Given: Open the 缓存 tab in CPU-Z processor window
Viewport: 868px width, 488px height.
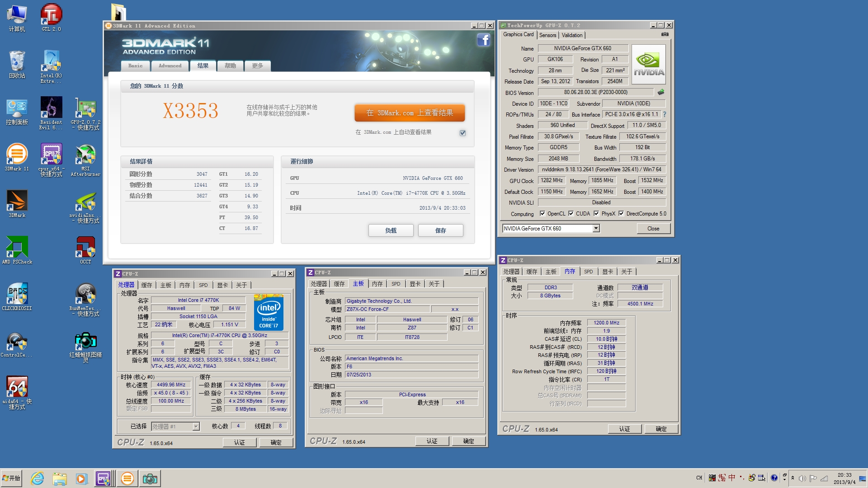Looking at the screenshot, I should [146, 285].
